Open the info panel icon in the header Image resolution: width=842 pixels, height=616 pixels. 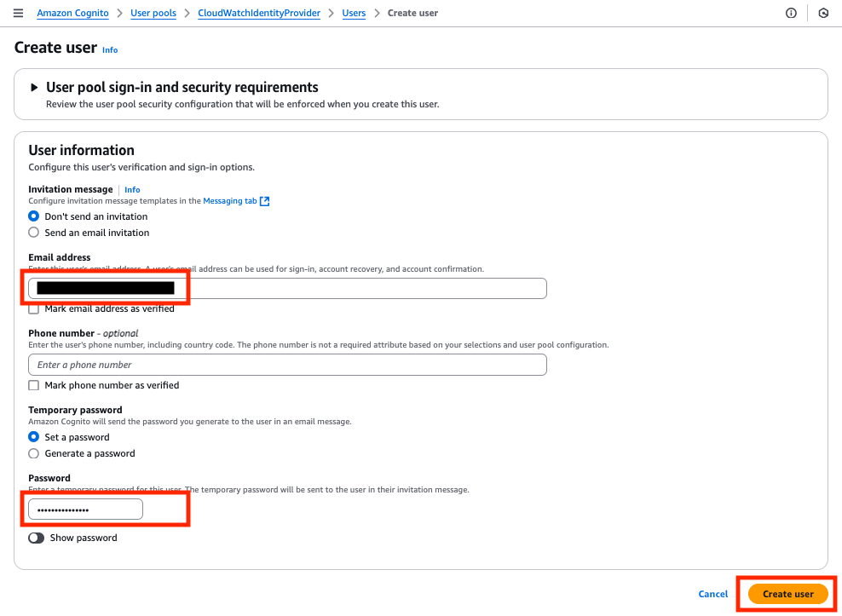click(791, 13)
